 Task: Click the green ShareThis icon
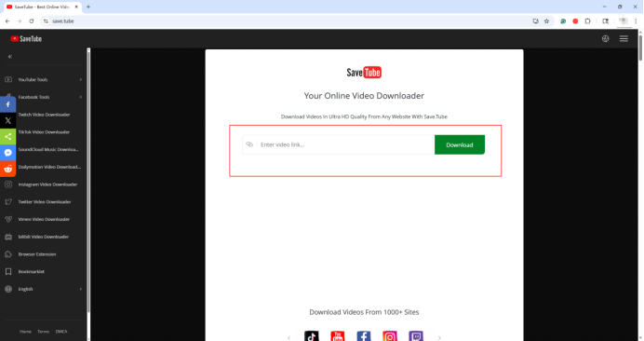point(7,137)
